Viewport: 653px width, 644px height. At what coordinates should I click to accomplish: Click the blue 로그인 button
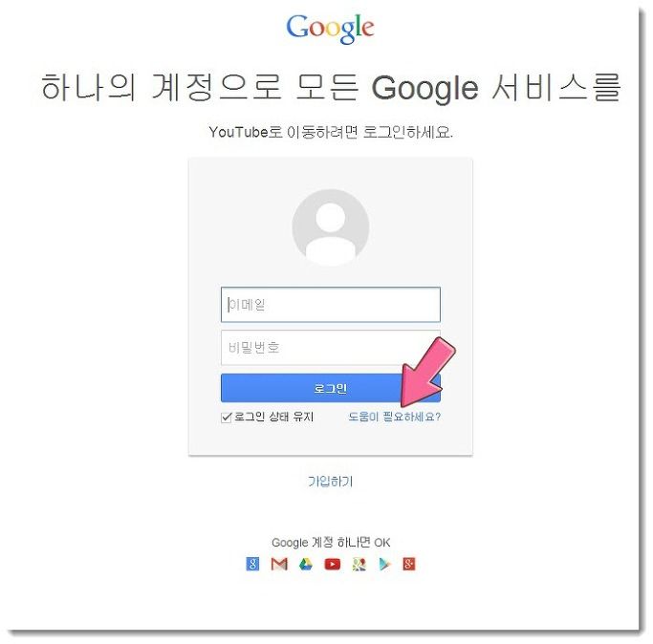point(331,388)
